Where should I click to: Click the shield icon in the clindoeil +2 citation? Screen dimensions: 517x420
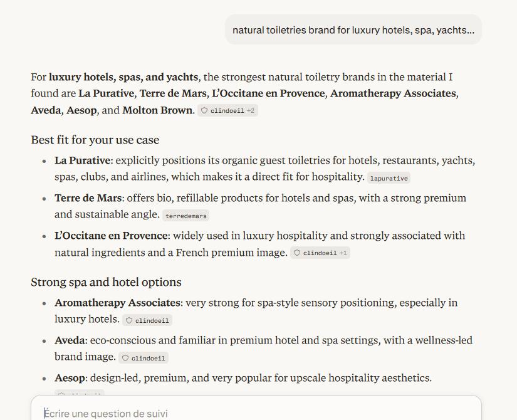(x=204, y=110)
